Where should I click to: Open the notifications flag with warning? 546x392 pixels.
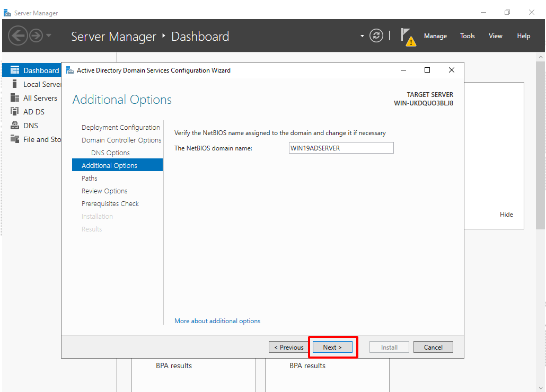(407, 37)
